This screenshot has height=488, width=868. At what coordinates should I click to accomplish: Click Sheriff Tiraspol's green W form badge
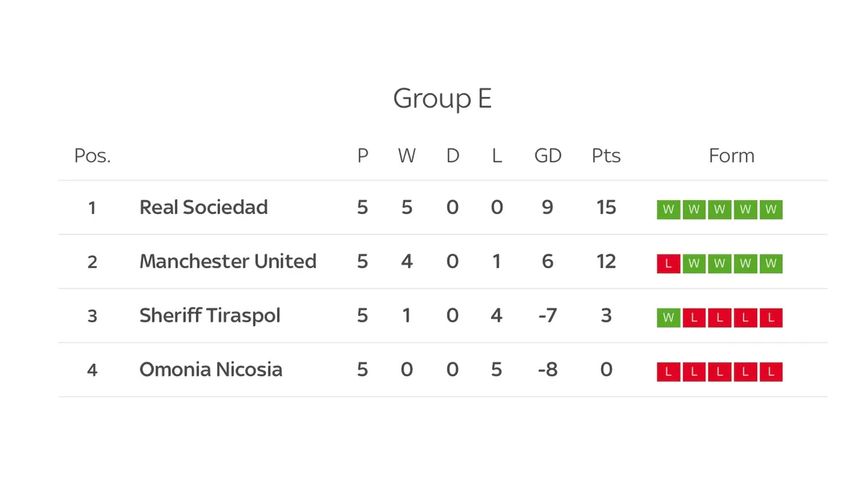[668, 318]
